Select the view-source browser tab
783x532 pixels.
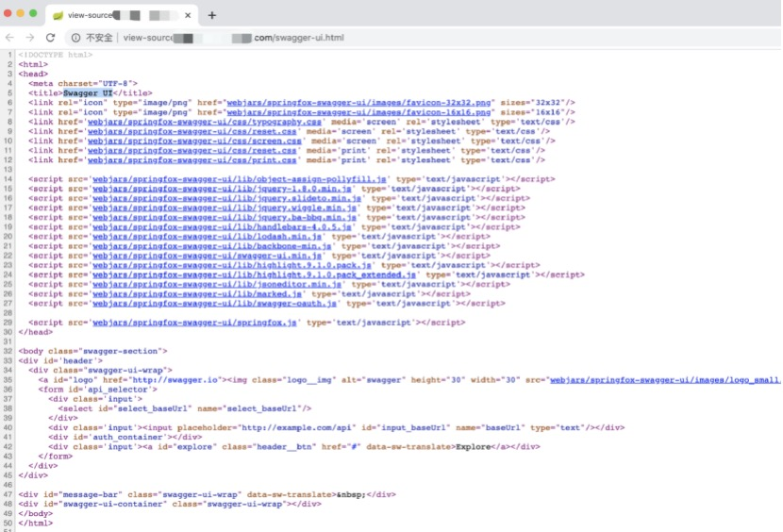click(122, 15)
